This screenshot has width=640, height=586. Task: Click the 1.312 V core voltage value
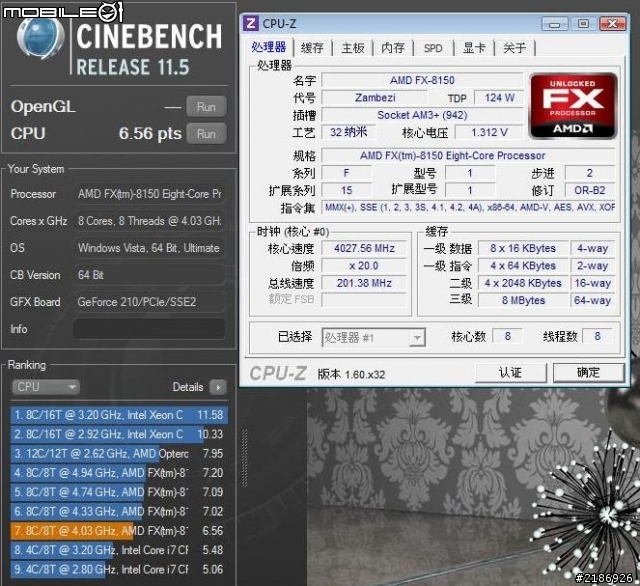coord(489,132)
